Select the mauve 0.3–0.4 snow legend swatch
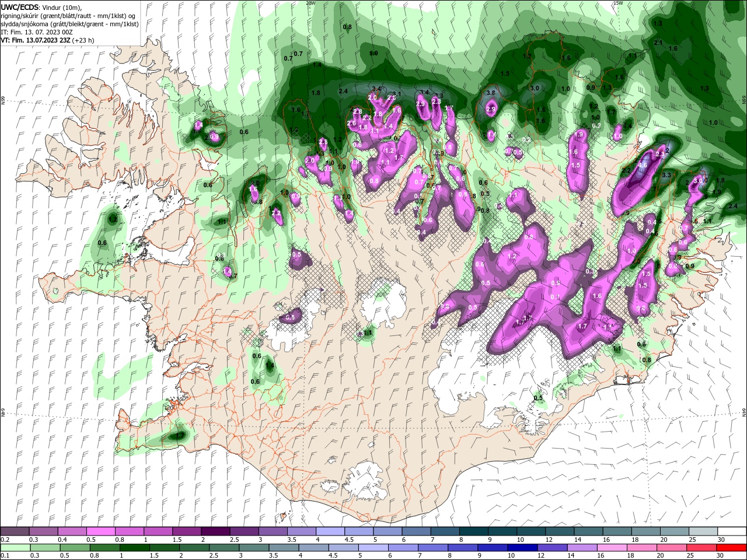The height and width of the screenshot is (560, 747). 43,531
